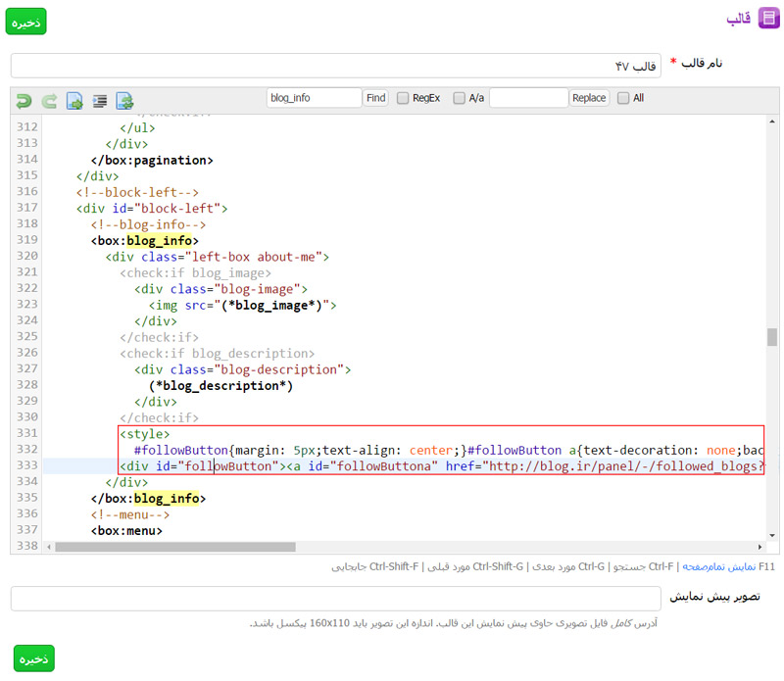Focus the empty replace text field

click(528, 98)
